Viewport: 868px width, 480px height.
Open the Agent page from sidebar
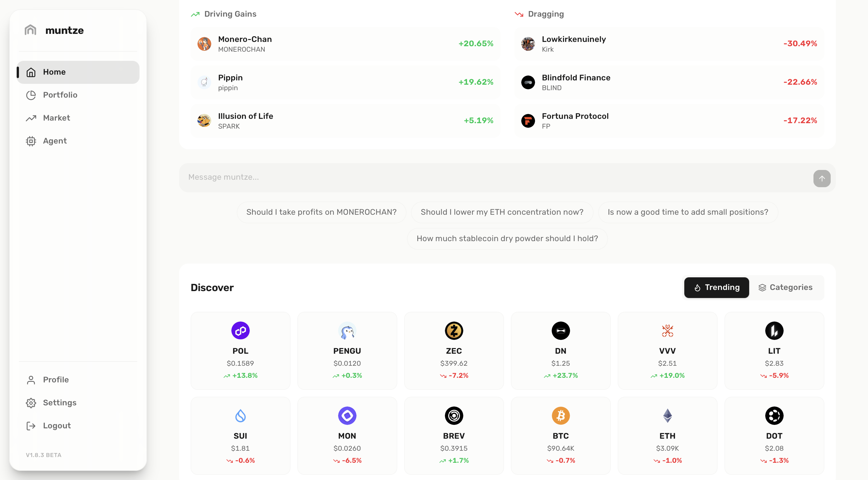point(55,141)
